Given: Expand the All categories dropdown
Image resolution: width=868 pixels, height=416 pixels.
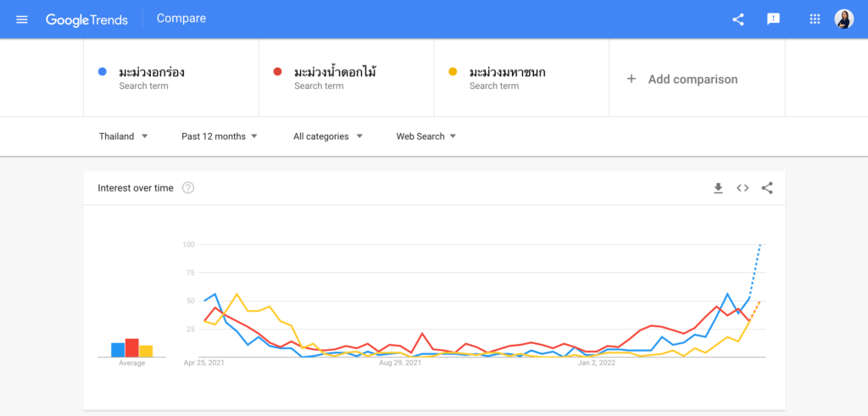Looking at the screenshot, I should pyautogui.click(x=328, y=136).
